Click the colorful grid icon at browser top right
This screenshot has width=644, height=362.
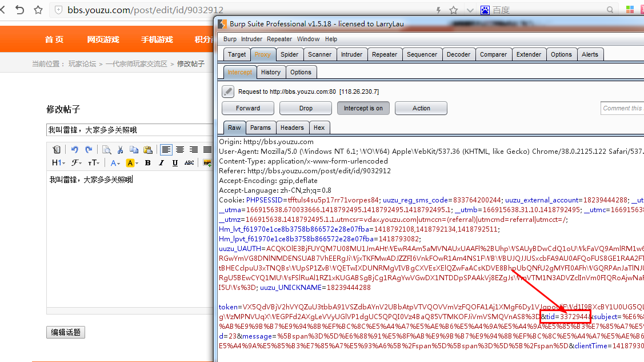coord(630,10)
